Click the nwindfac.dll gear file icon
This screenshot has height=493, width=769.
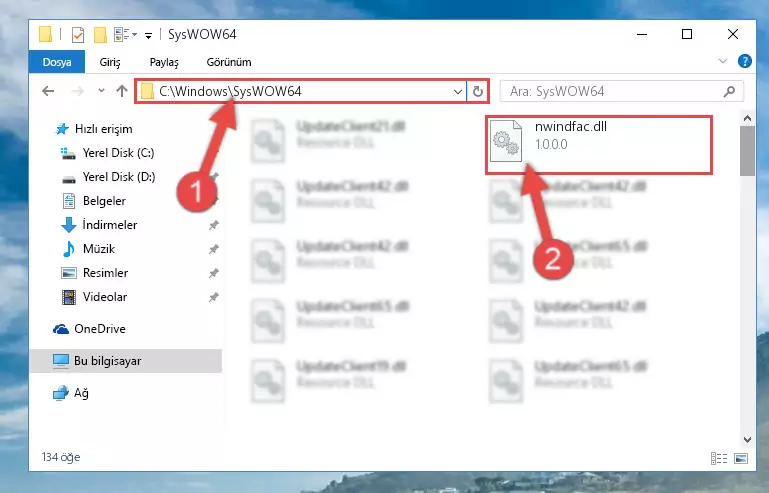point(506,141)
